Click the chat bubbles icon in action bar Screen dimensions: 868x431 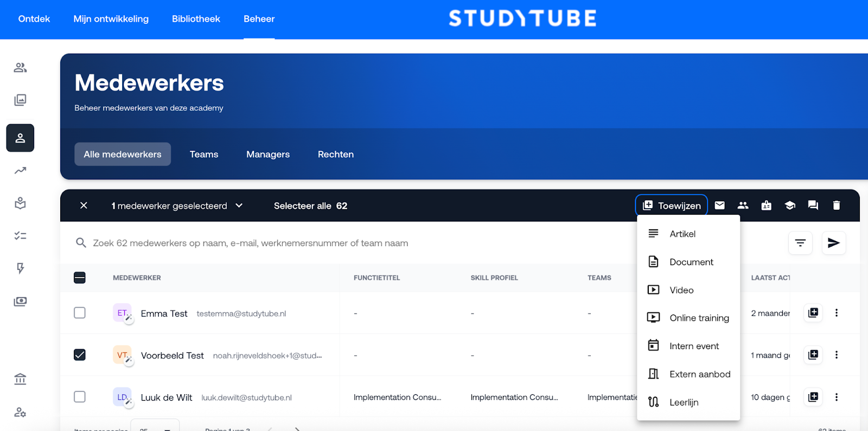point(813,205)
